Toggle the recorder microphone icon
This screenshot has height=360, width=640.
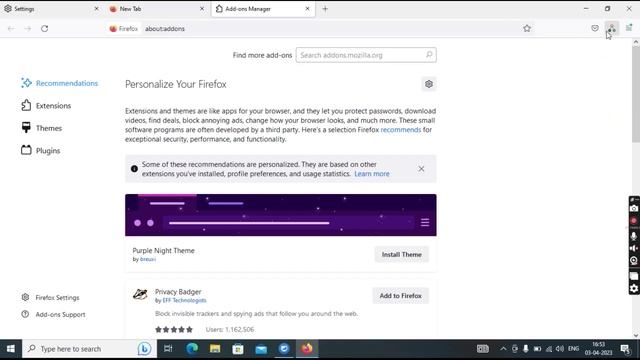coord(634,236)
